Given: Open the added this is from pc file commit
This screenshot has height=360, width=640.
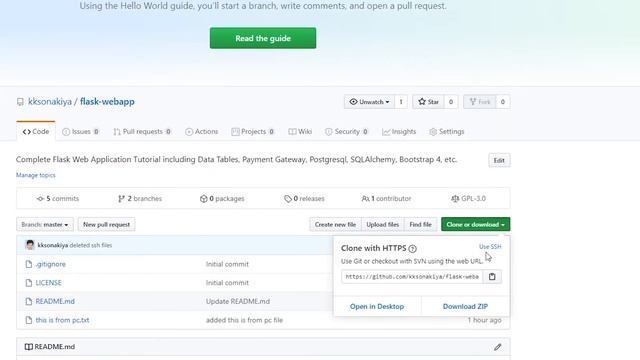Looking at the screenshot, I should (244, 320).
